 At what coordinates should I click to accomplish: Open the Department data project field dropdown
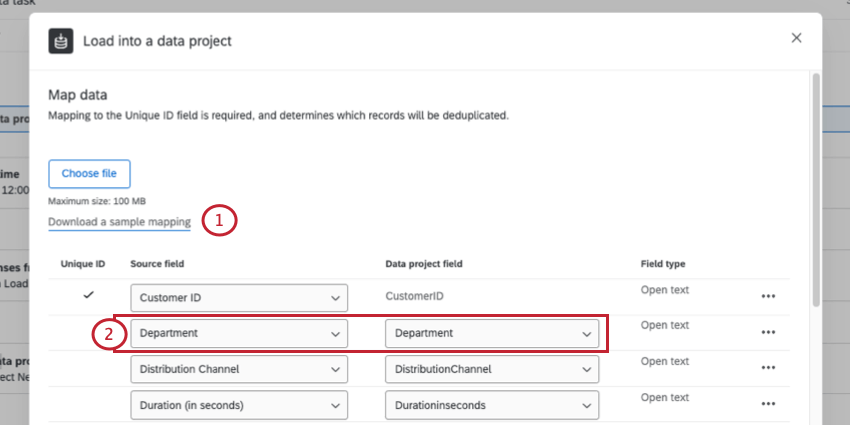493,333
